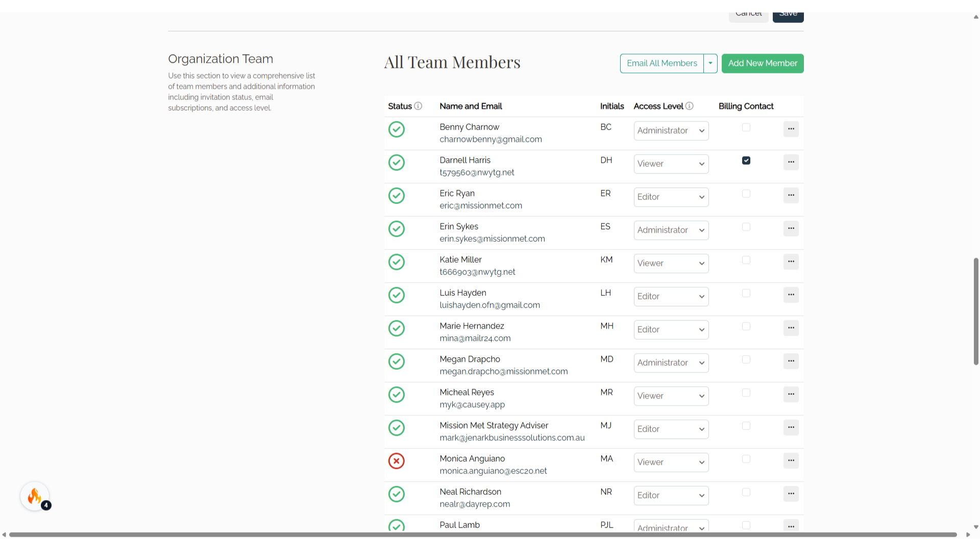Click Megan Drapcho's green status checkmark

[x=397, y=362]
